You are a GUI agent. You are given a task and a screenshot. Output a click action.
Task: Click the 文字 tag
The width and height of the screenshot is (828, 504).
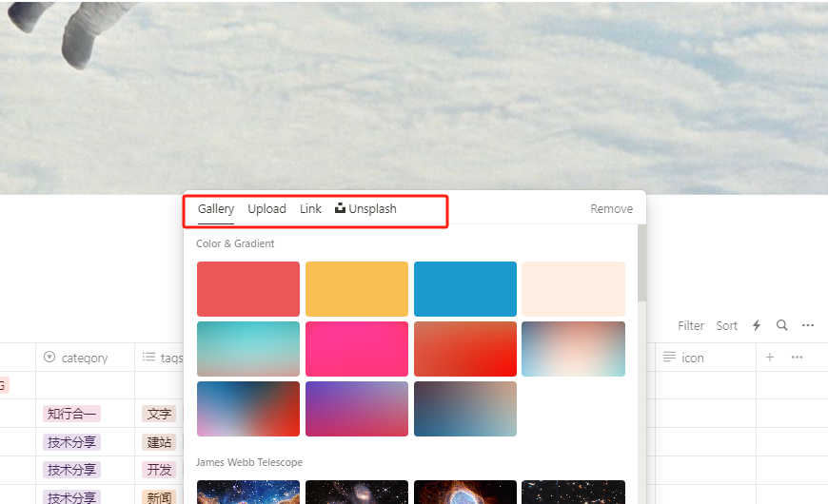tap(159, 414)
